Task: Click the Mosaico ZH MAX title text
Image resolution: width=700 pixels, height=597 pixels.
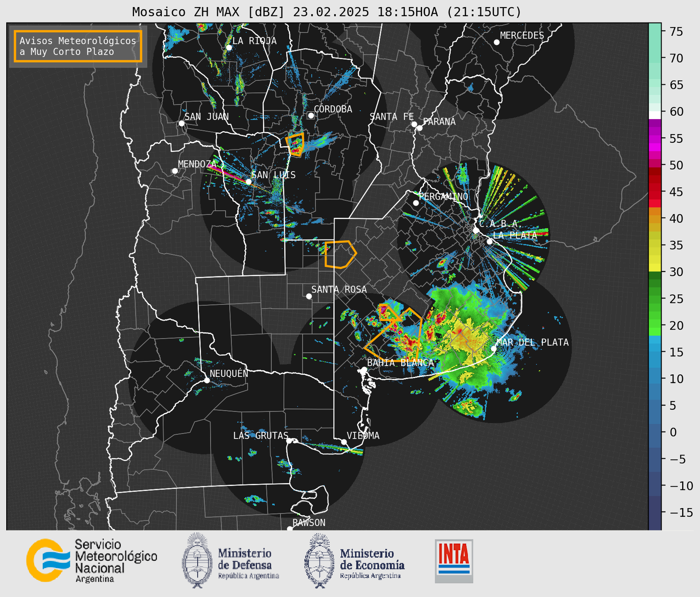Action: coord(327,12)
